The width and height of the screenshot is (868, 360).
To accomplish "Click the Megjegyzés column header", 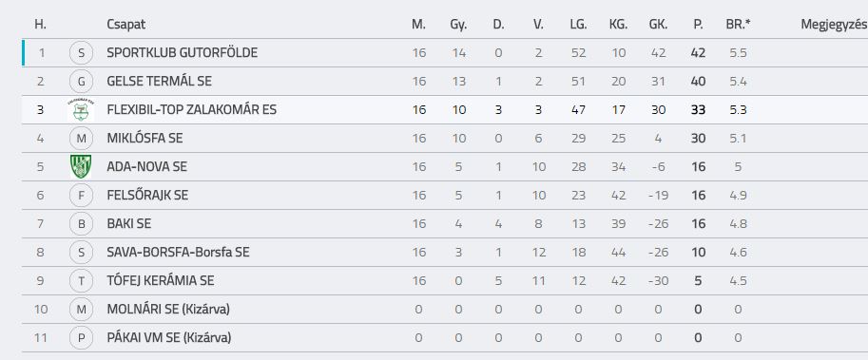I will click(x=834, y=25).
